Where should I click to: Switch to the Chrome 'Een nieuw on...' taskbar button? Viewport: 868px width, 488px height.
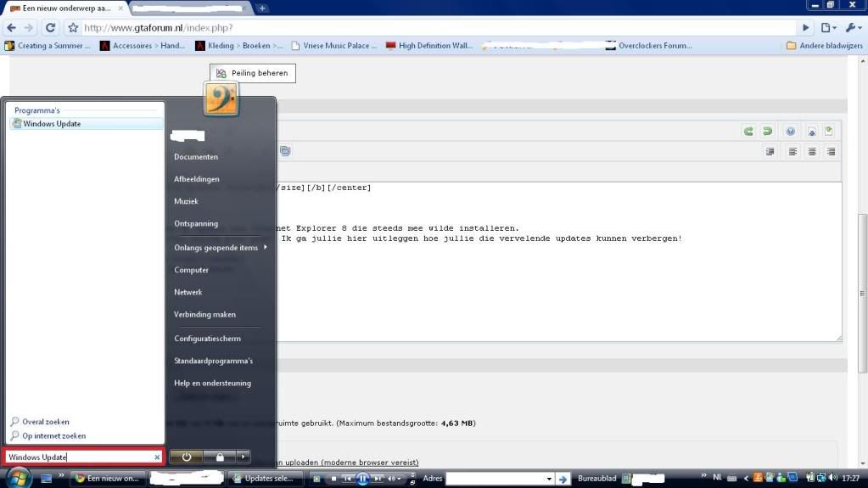(x=108, y=479)
